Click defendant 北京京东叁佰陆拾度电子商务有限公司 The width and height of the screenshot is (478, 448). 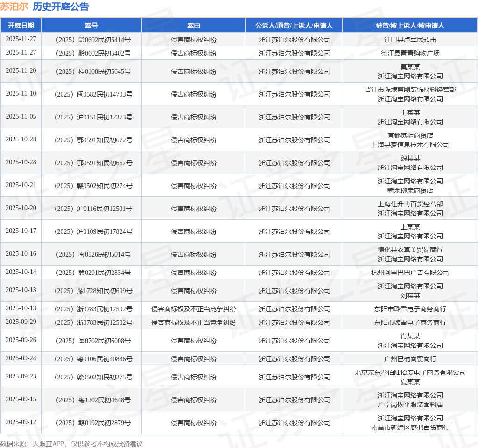(x=410, y=372)
